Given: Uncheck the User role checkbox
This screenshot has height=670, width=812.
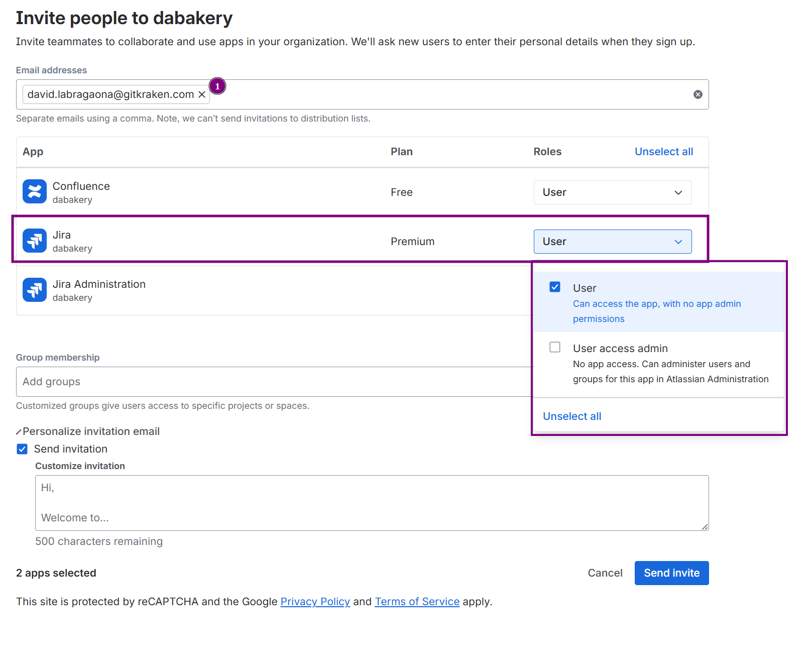Looking at the screenshot, I should [555, 287].
